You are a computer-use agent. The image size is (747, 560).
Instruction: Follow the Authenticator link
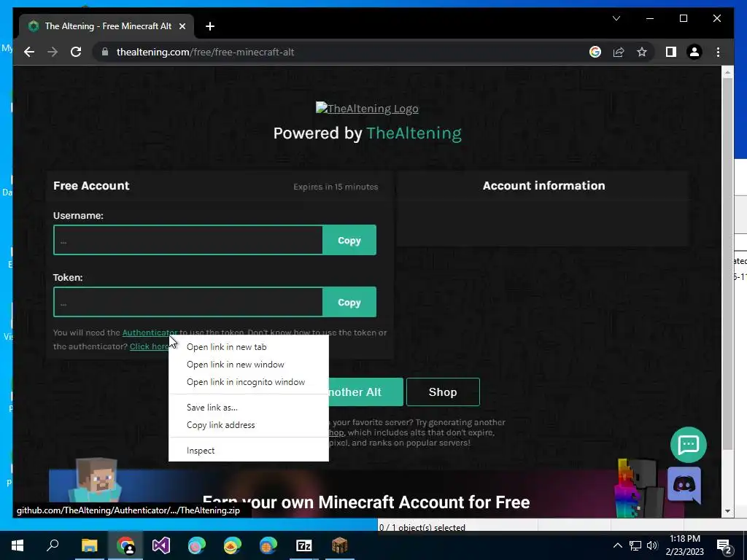point(150,332)
